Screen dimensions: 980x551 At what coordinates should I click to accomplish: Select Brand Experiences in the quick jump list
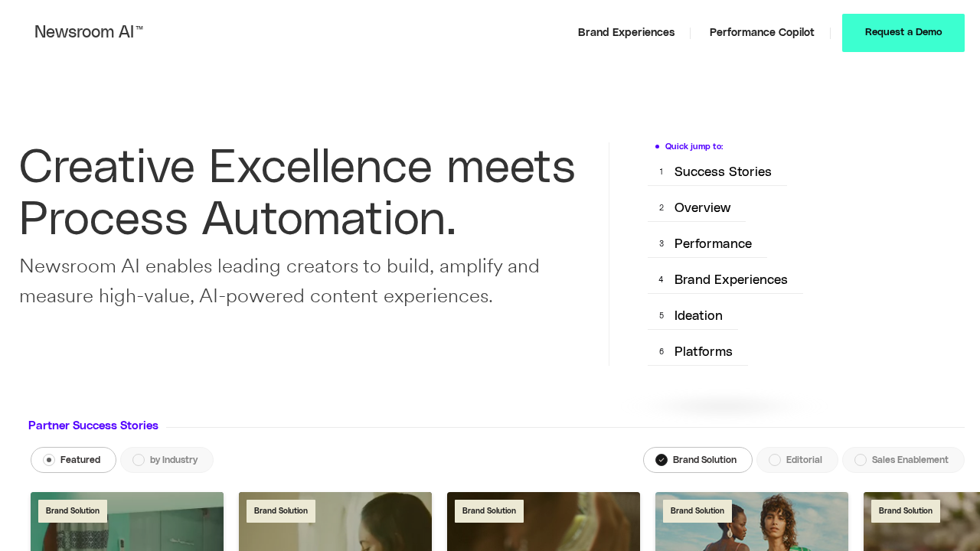click(730, 279)
